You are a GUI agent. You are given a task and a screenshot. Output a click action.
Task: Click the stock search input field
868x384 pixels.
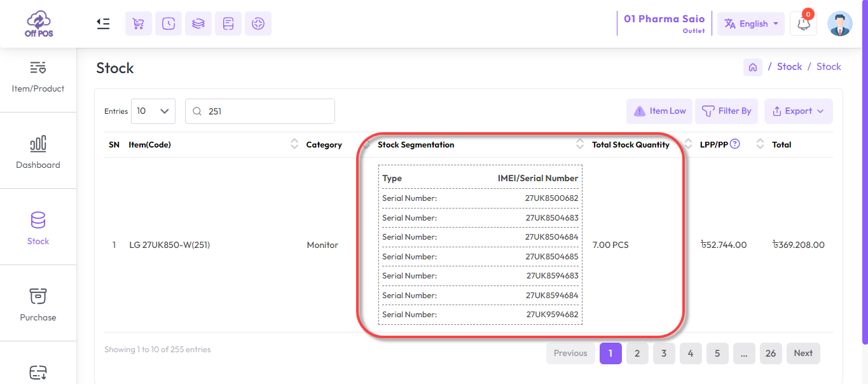point(267,111)
